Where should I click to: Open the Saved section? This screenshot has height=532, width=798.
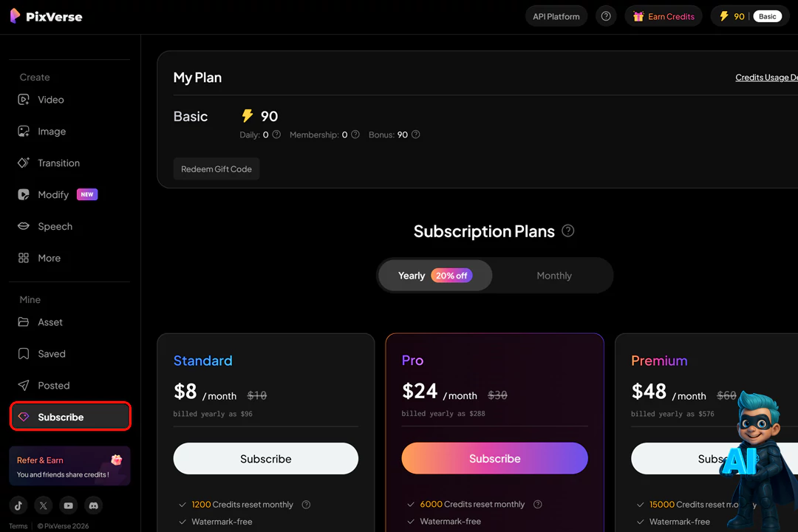[51, 354]
